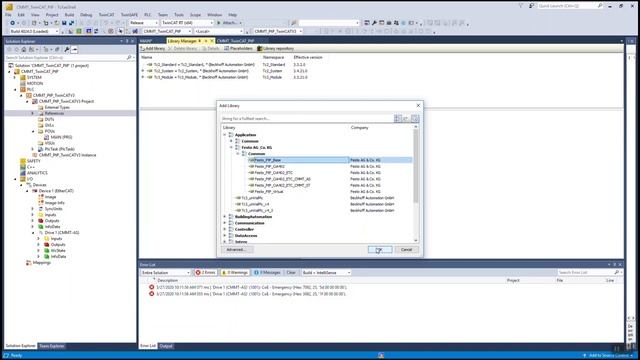Click the Activate Configuration toolbar icon
Viewport: 640px width, 360px height.
tap(71, 31)
